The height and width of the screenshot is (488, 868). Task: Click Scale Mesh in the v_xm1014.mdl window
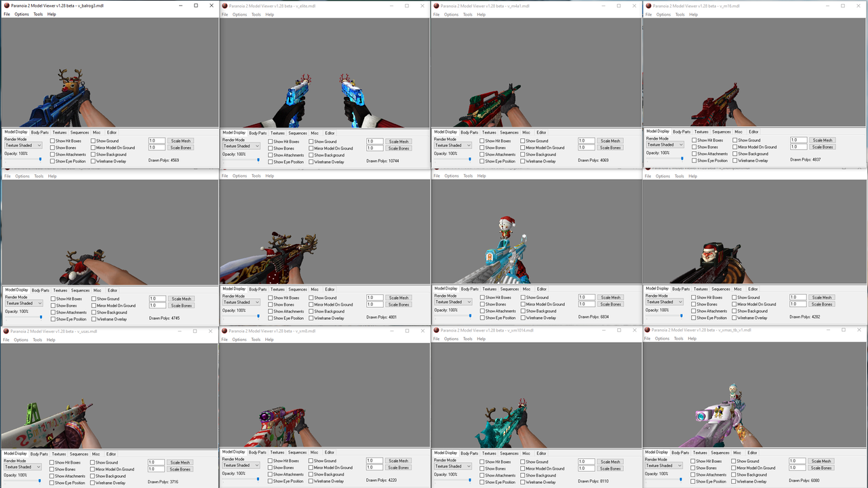pyautogui.click(x=610, y=462)
